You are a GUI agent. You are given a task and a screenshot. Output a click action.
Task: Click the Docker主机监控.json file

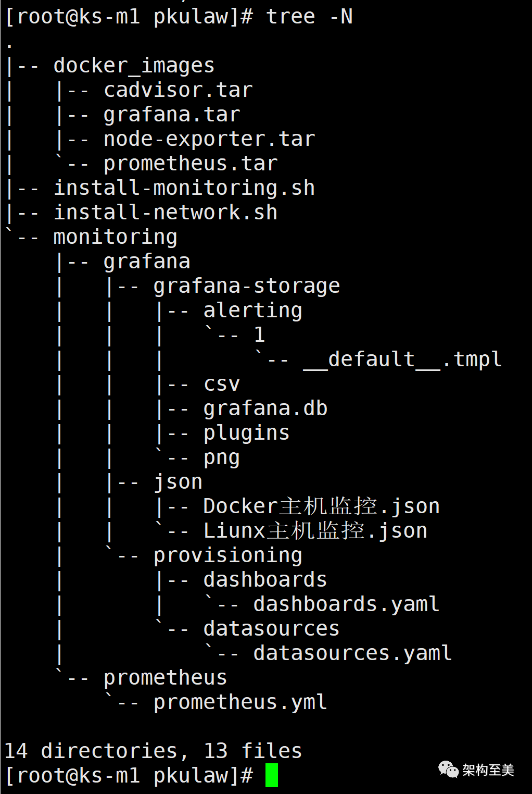[322, 506]
